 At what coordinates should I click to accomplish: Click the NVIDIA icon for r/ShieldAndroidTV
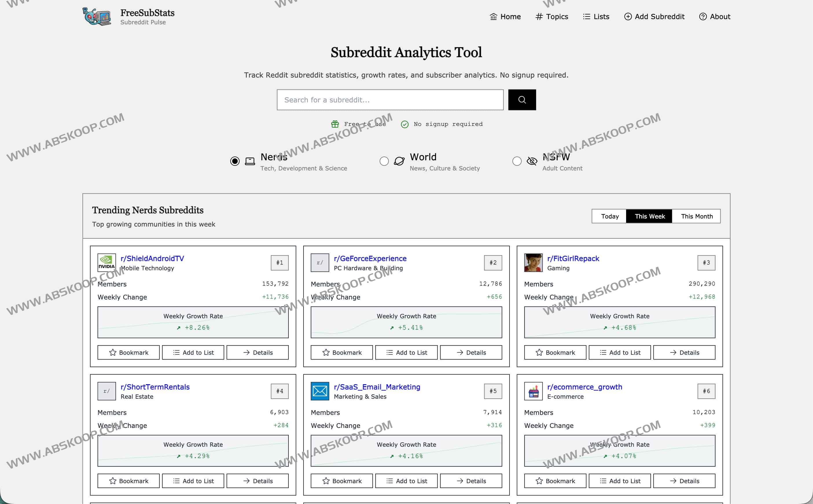(x=107, y=263)
